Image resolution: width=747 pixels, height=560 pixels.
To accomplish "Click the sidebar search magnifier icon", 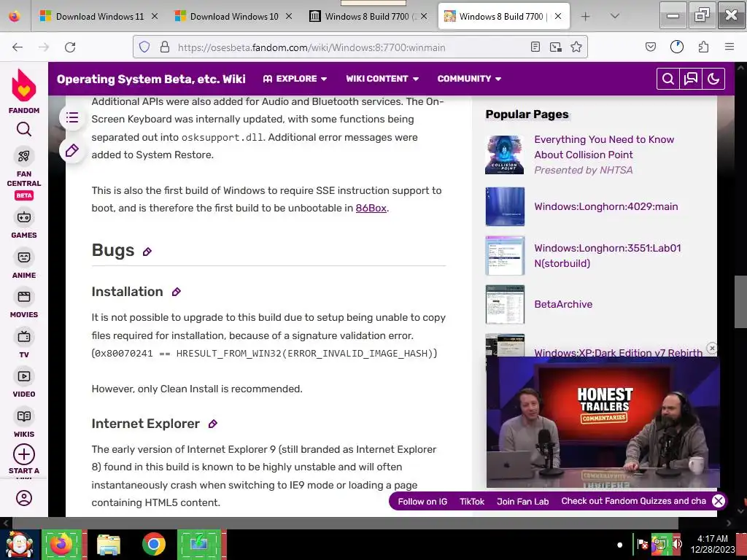I will [24, 129].
